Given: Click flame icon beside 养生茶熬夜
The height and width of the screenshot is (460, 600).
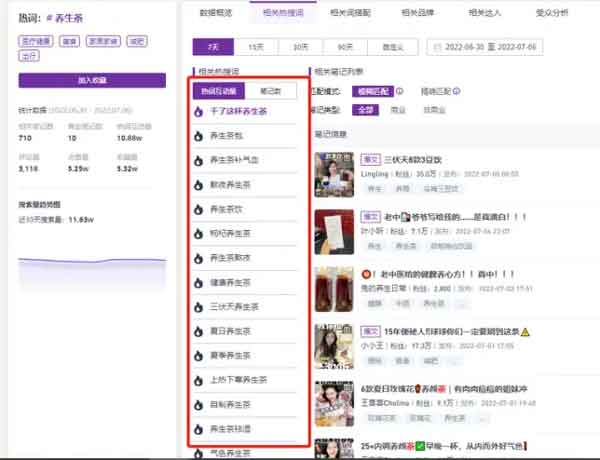Looking at the screenshot, I should 198,258.
